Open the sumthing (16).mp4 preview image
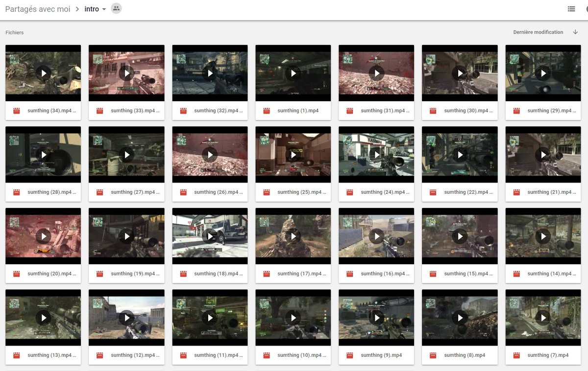 [x=376, y=236]
